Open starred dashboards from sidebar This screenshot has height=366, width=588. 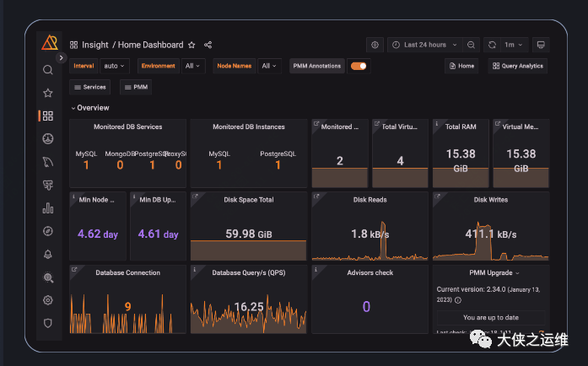(47, 93)
